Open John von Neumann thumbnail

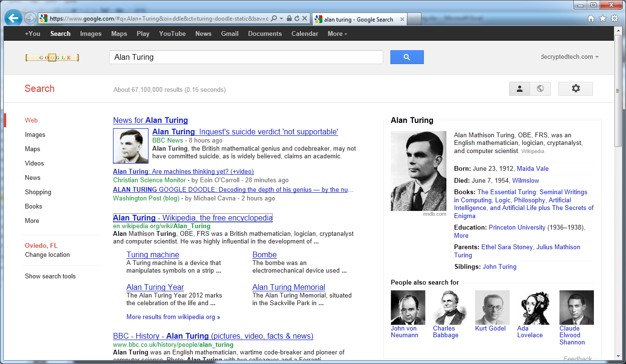(x=408, y=308)
